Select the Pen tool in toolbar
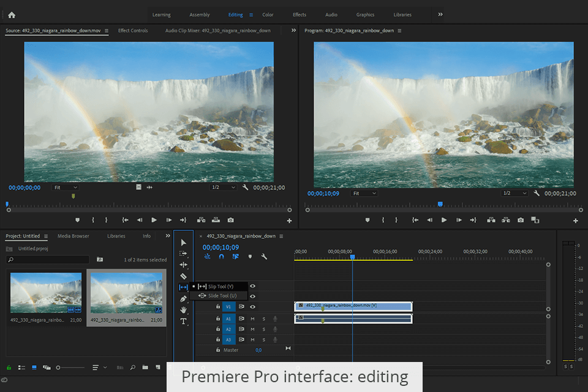 pos(183,299)
